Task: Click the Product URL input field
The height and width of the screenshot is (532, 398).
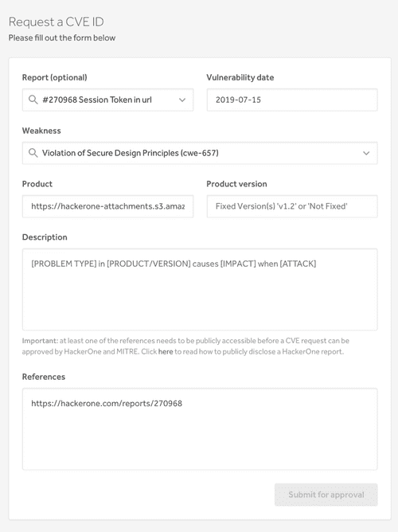Action: (x=107, y=206)
